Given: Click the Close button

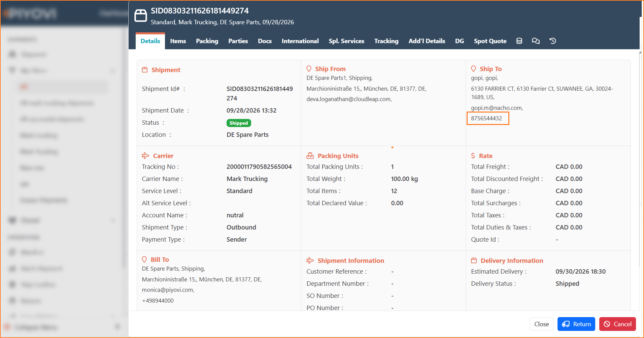Looking at the screenshot, I should pyautogui.click(x=541, y=324).
